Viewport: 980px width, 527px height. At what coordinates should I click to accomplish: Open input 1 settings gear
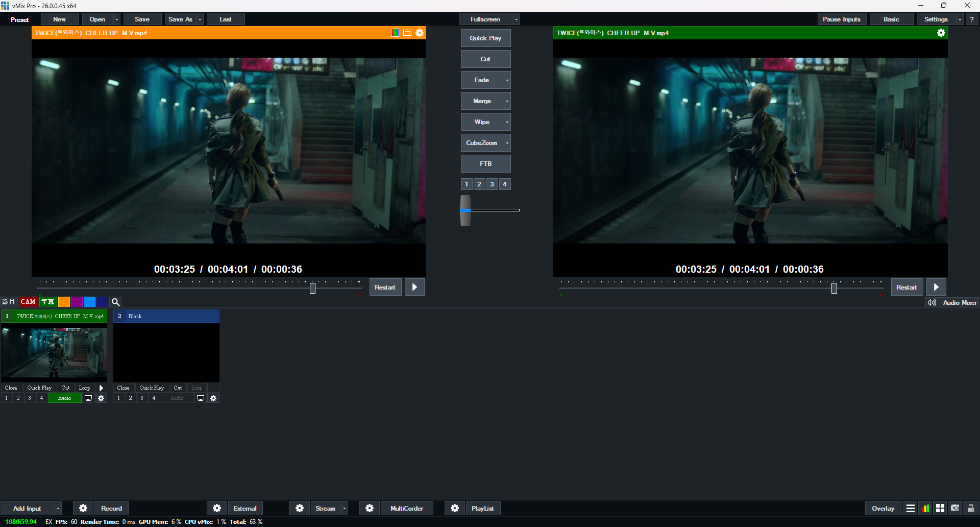point(101,398)
